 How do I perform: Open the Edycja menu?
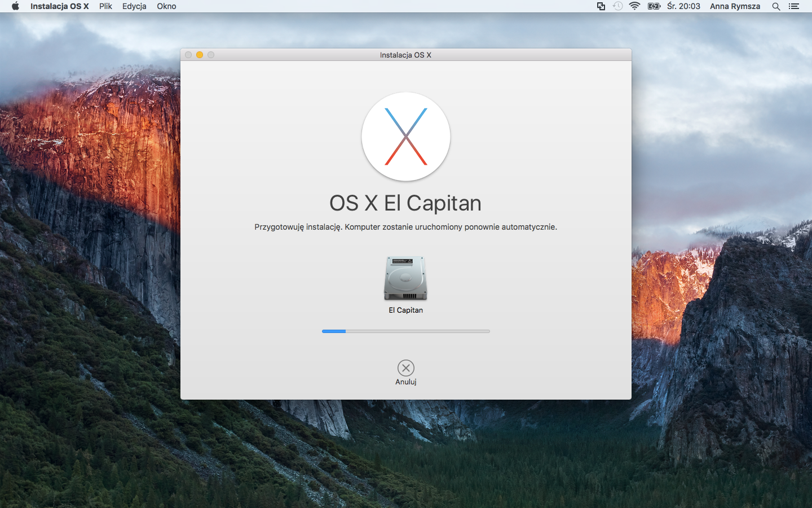click(134, 6)
